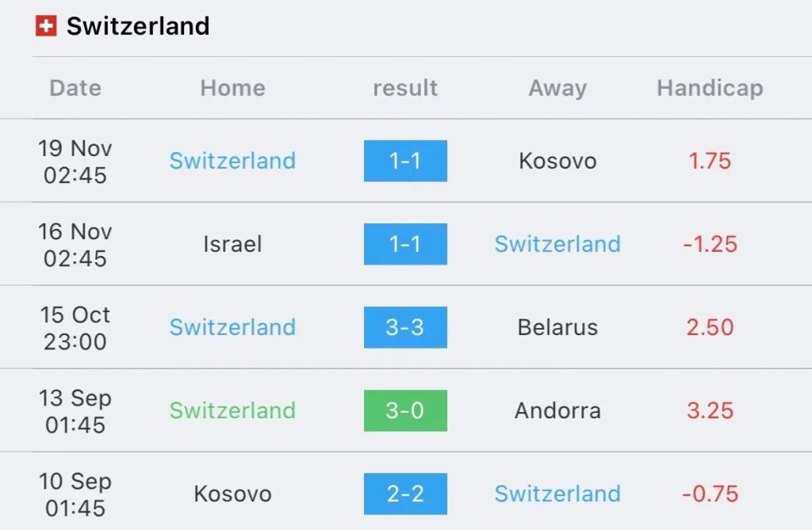This screenshot has width=812, height=530.
Task: Click home team Kosovo on 10 Sep
Action: click(x=232, y=494)
